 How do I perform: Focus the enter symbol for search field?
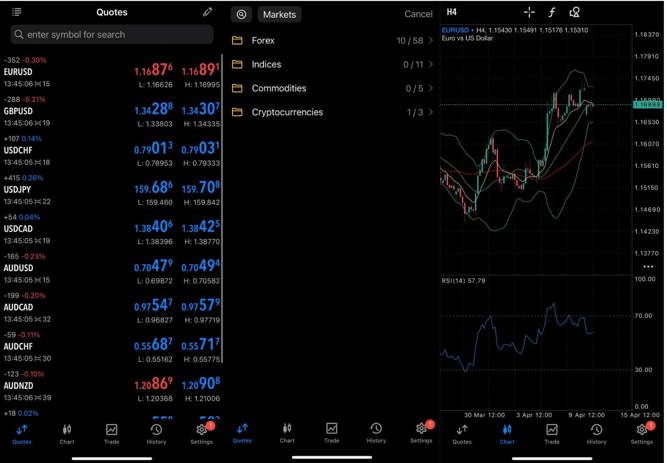pos(112,34)
